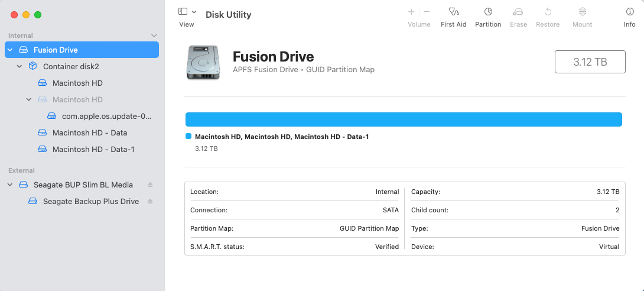Click the Erase toolbar icon
The height and width of the screenshot is (291, 644).
click(x=518, y=11)
